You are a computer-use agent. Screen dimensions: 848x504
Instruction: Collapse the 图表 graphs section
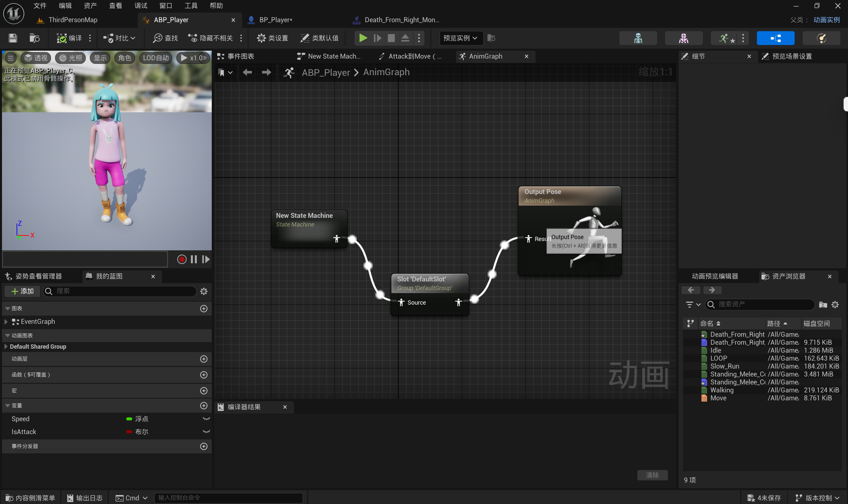(x=8, y=308)
